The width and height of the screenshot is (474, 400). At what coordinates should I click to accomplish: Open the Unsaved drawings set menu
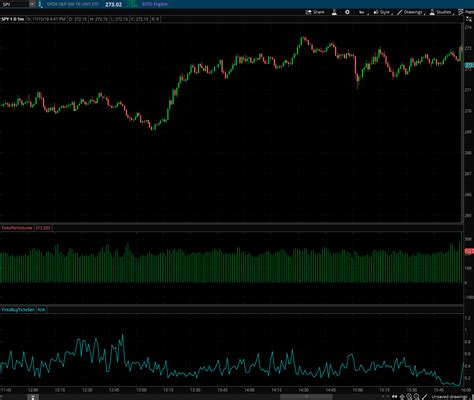point(450,397)
